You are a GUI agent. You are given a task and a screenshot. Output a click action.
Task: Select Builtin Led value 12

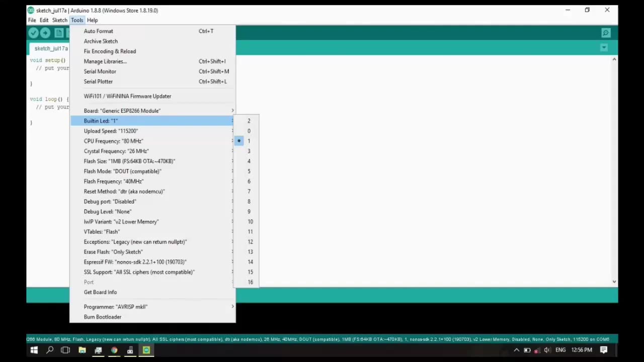tap(247, 241)
